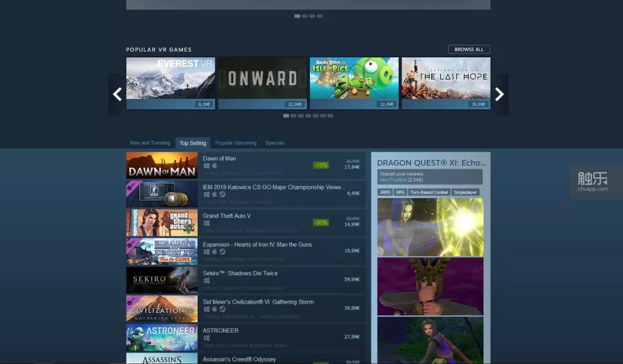This screenshot has height=364, width=623.
Task: Click SteamOS icon under Hearts of Iron IV expansion
Action: [x=222, y=252]
